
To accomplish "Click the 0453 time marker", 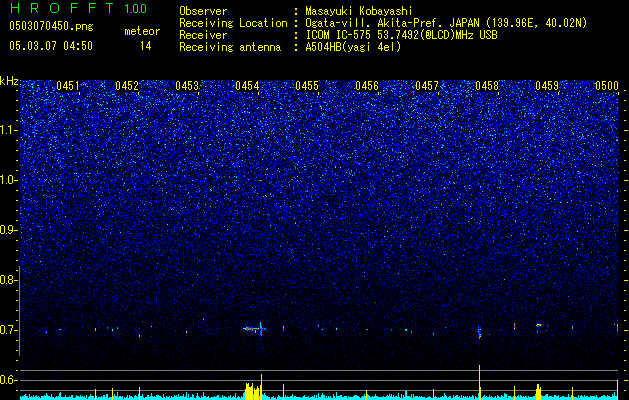I will (187, 86).
